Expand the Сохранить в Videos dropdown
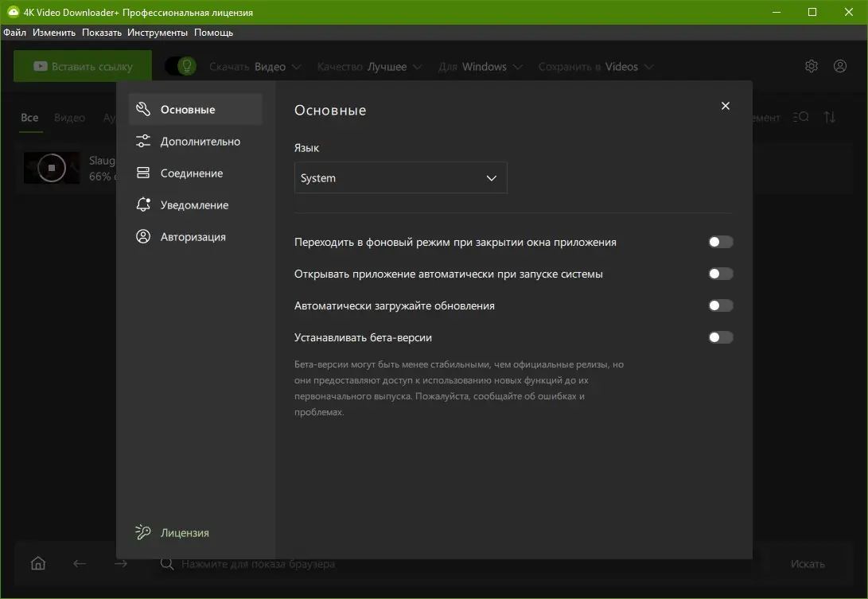 (596, 67)
